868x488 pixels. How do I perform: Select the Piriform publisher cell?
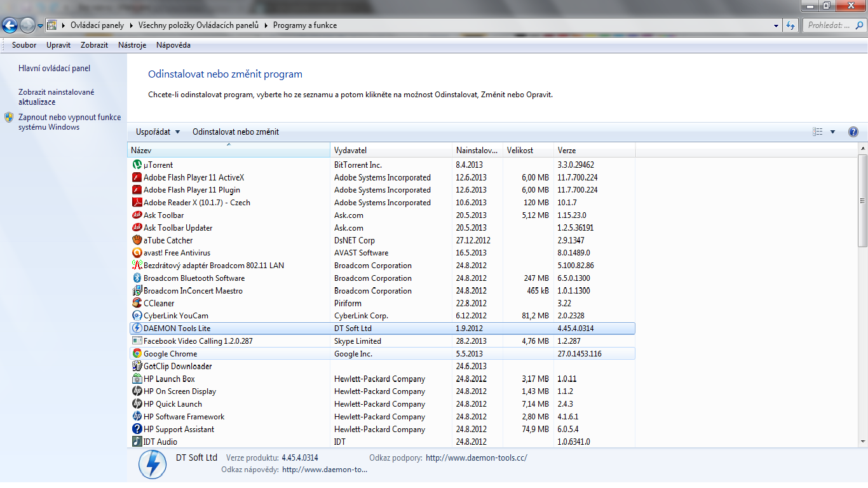coord(348,303)
